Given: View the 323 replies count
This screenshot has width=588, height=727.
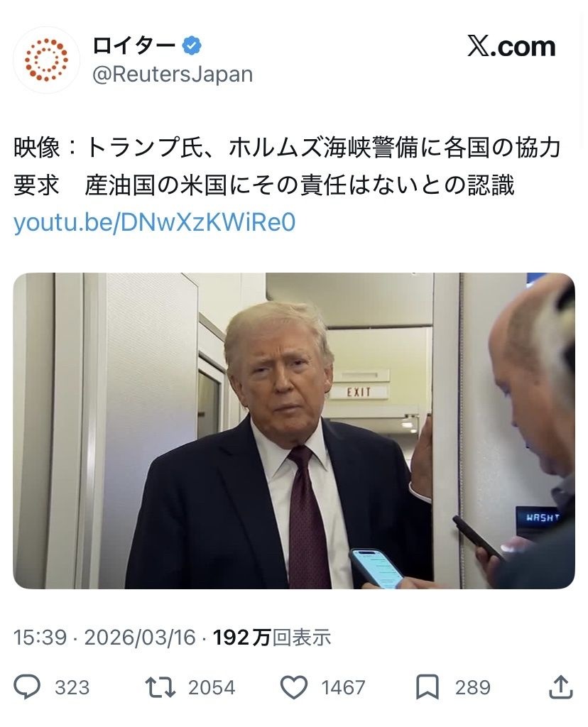Looking at the screenshot, I should pyautogui.click(x=72, y=687).
